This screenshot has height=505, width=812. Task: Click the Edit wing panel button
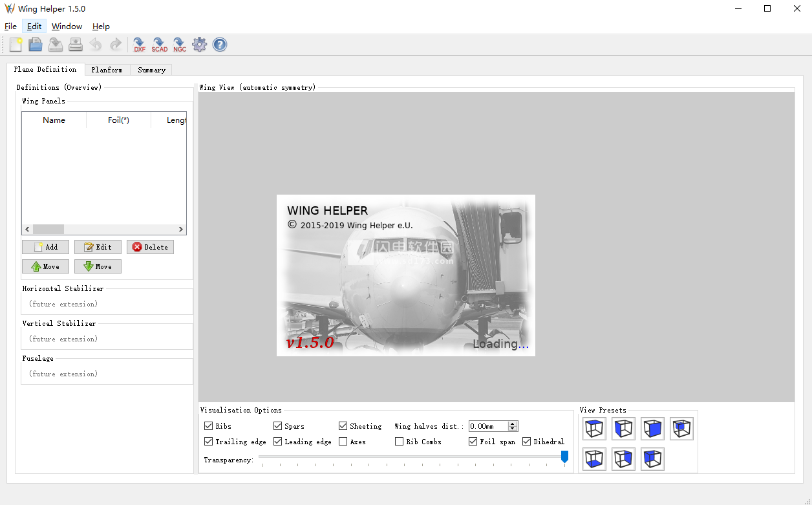[x=98, y=247]
